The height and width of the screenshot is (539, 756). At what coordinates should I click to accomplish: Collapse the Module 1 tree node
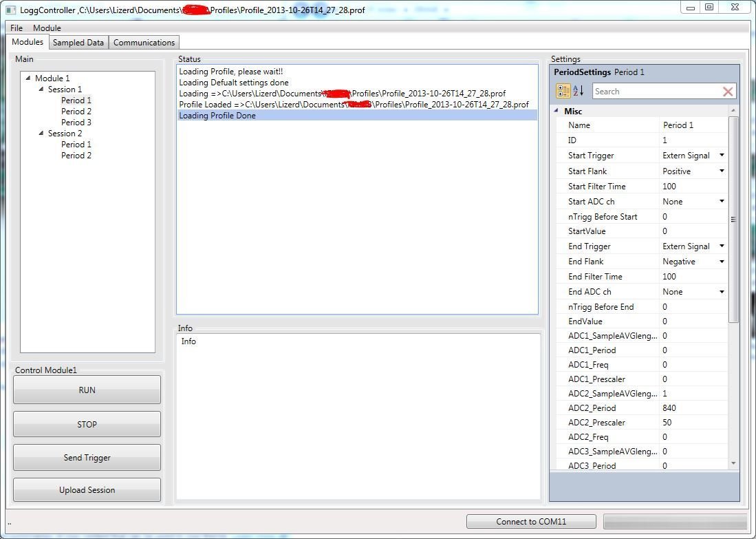tap(28, 78)
